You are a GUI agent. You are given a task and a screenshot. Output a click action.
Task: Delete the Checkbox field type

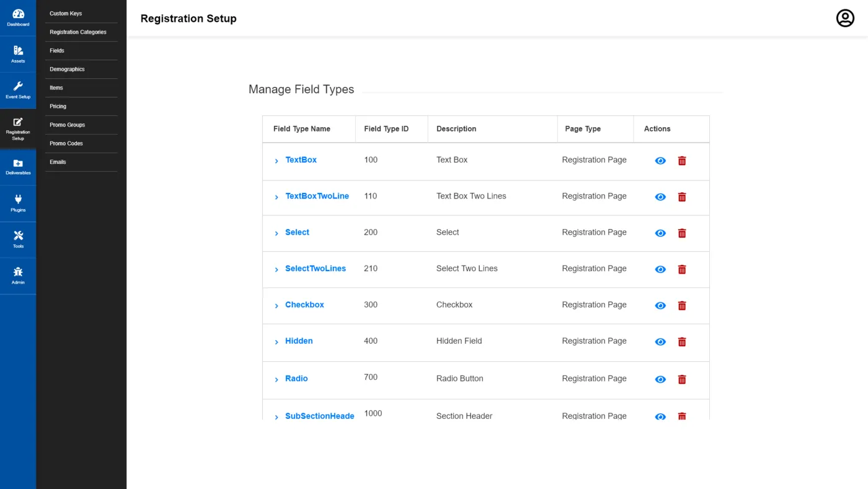pyautogui.click(x=682, y=305)
